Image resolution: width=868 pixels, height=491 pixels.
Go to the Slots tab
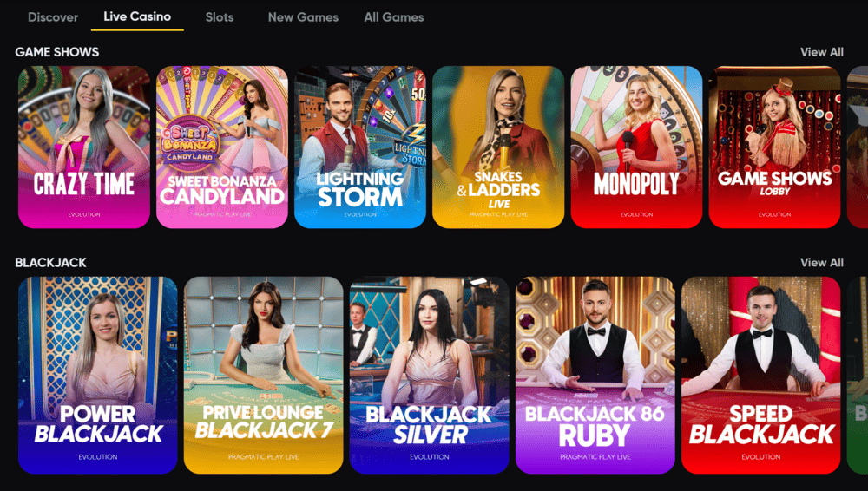point(220,17)
